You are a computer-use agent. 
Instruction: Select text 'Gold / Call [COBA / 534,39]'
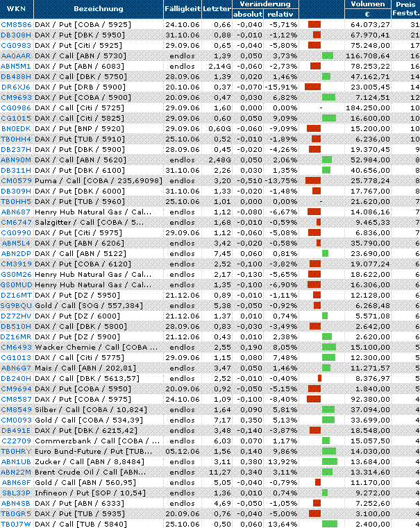click(89, 420)
